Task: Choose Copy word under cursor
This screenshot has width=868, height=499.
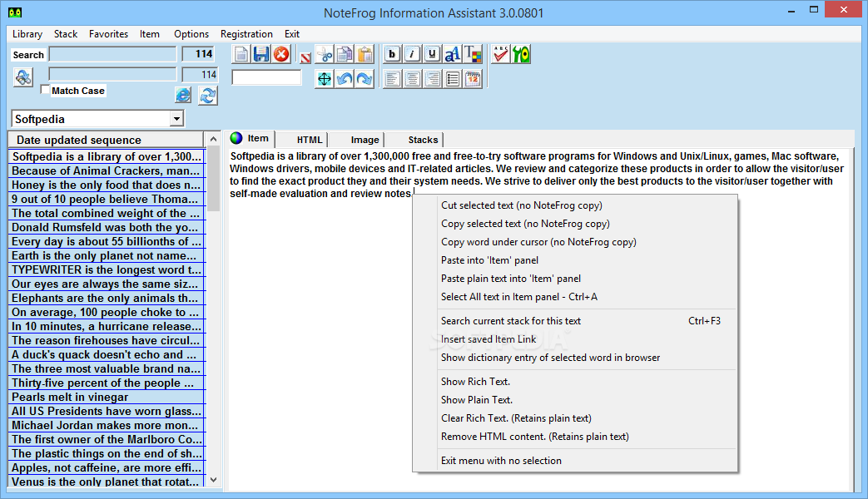Action: [574, 242]
